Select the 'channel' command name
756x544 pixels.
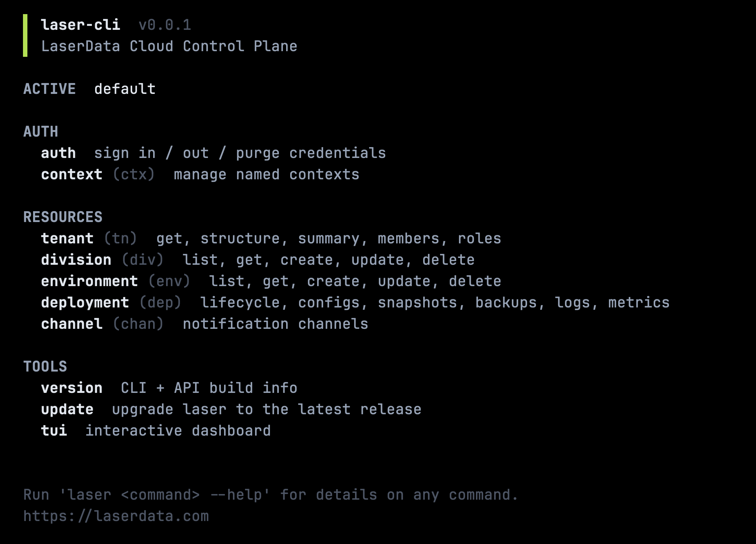[72, 324]
